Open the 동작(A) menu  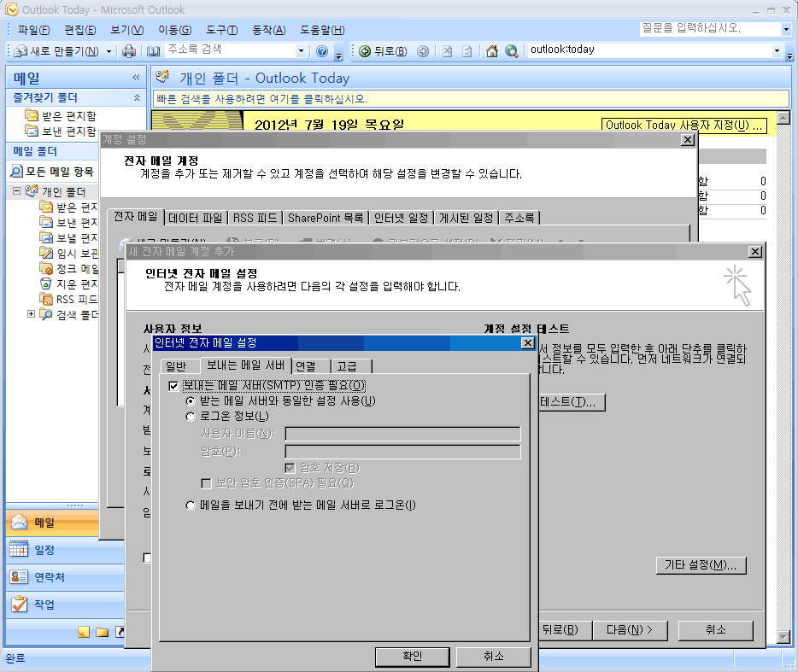269,30
